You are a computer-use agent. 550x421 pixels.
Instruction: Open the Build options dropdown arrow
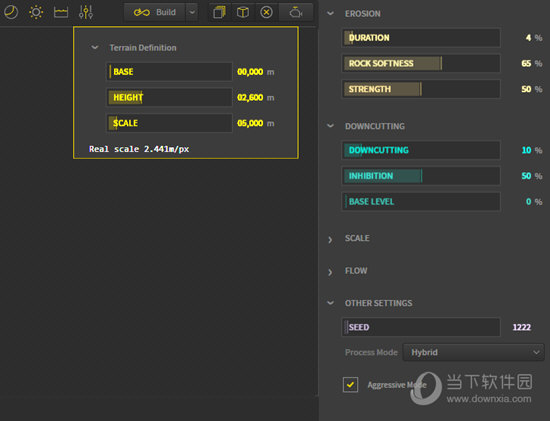coord(192,12)
